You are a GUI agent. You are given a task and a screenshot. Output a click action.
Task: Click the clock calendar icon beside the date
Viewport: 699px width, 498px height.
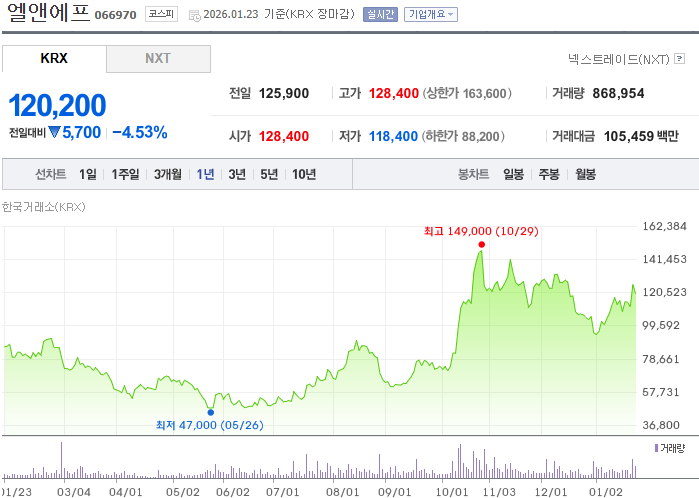coord(195,16)
